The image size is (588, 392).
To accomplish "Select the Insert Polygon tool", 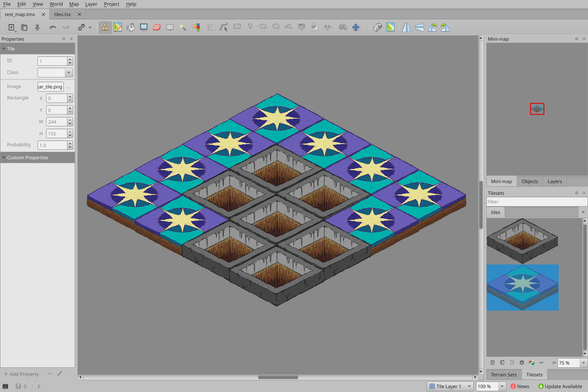I will (x=289, y=27).
